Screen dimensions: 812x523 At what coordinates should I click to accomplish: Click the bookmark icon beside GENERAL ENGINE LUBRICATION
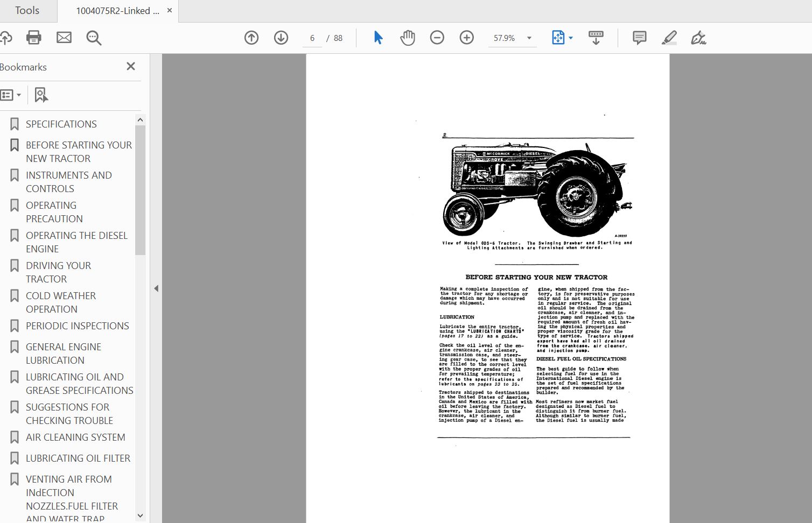pos(15,347)
